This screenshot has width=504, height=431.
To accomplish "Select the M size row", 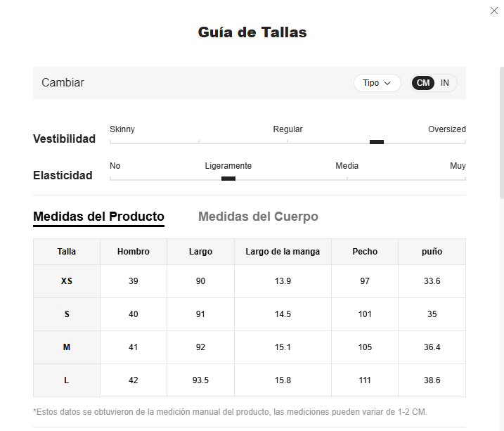I will click(x=250, y=347).
